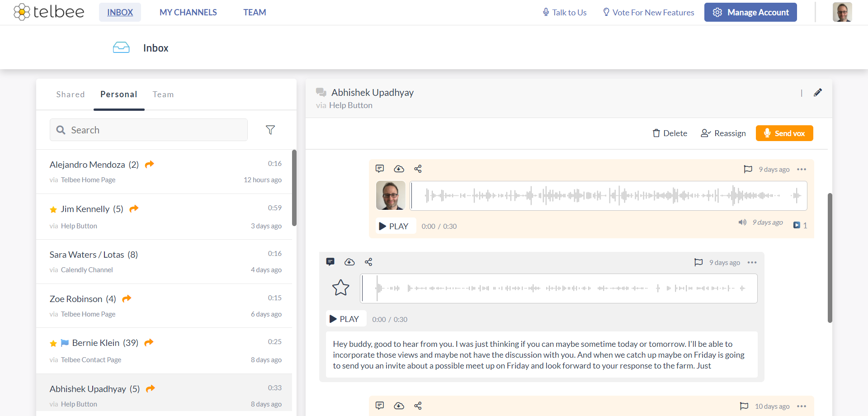Click the waveform to seek in the first message
Screen dimensions: 868x416
pos(608,195)
